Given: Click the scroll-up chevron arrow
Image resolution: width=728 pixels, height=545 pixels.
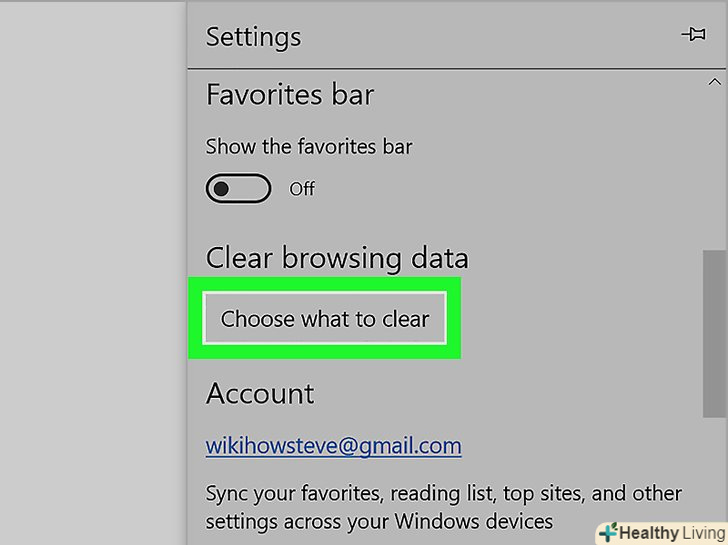Looking at the screenshot, I should point(714,82).
